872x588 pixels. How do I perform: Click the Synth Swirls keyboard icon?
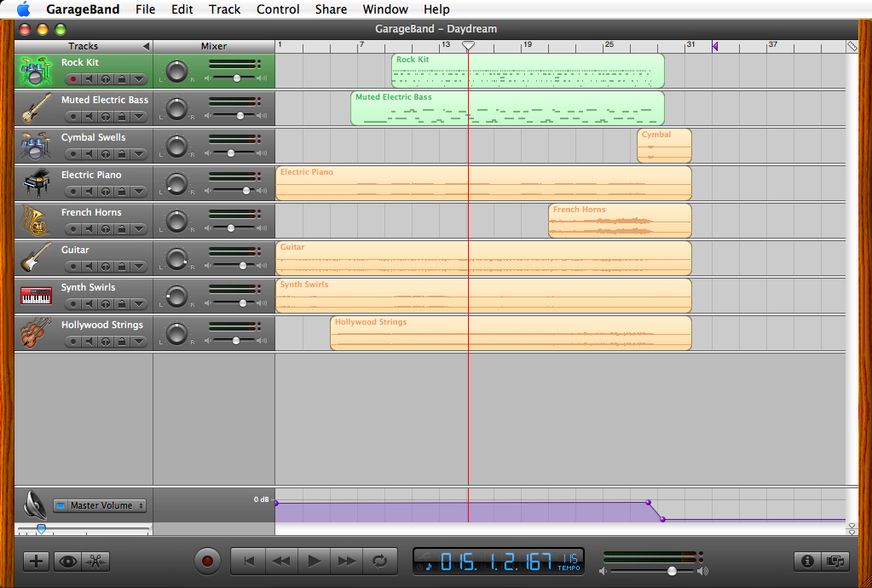36,295
